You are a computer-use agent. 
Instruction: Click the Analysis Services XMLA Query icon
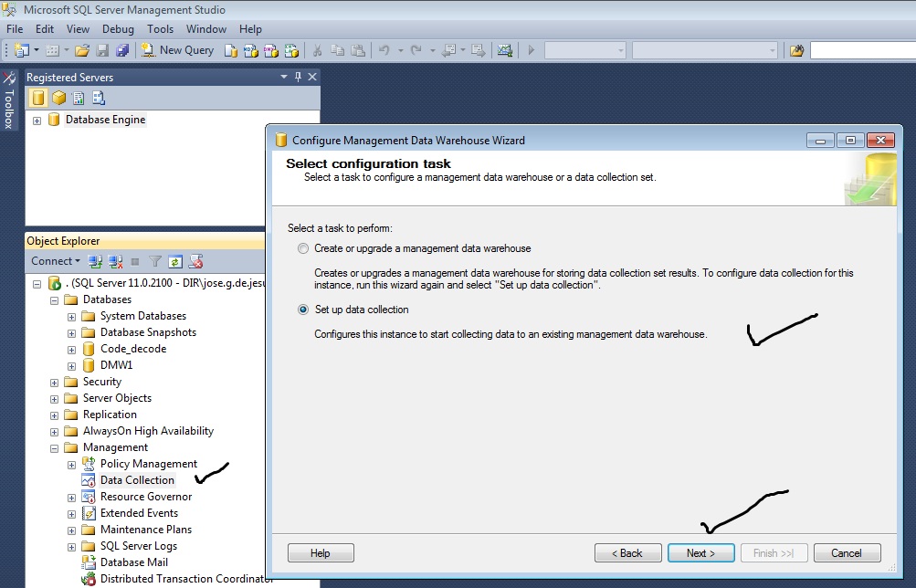(291, 51)
